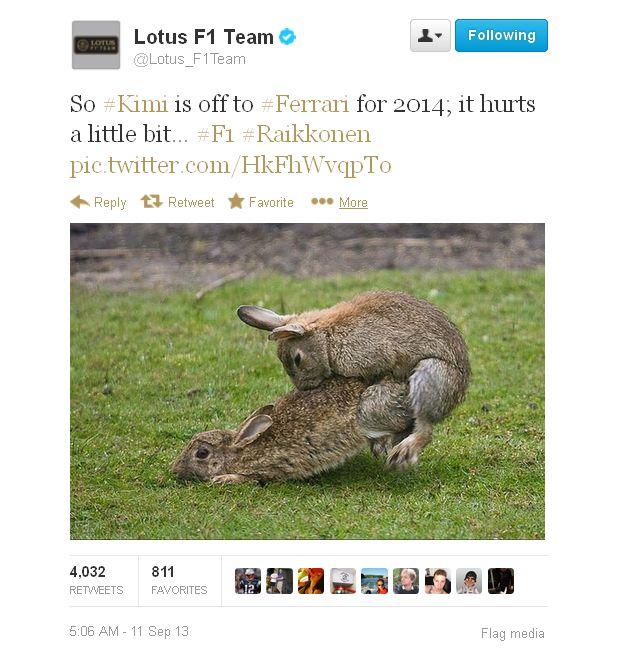
Task: Open the @Lotus_F1Team handle
Action: point(189,59)
